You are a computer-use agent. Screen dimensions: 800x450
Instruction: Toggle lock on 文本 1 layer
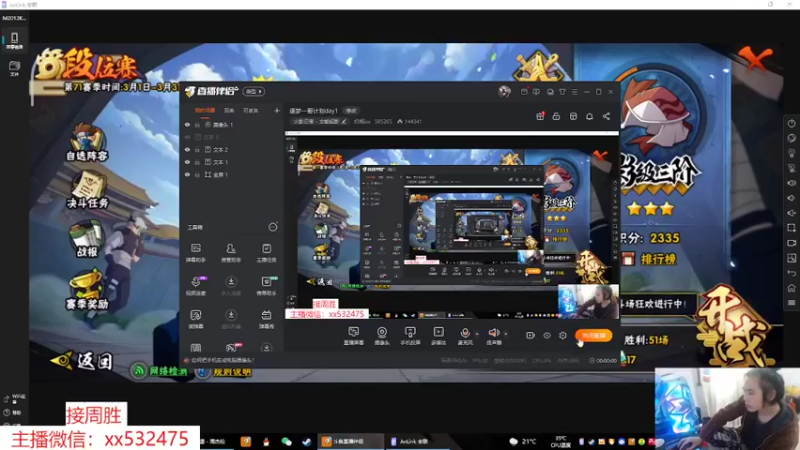(x=197, y=162)
